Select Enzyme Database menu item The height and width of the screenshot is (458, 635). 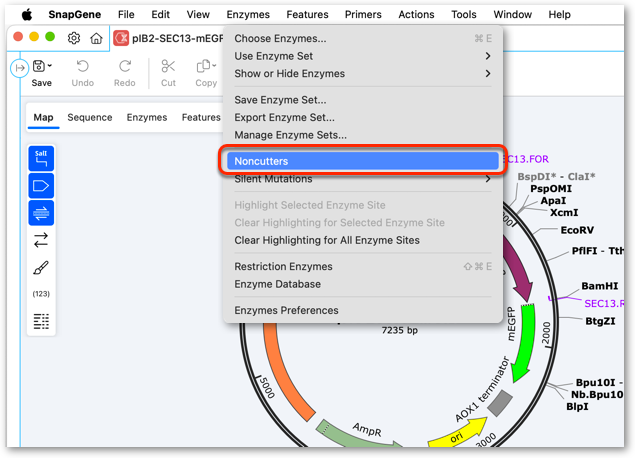point(363,284)
